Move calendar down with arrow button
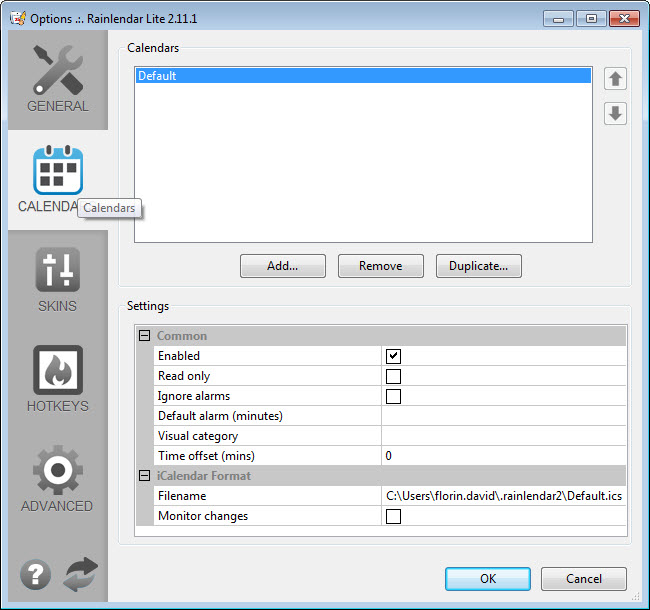The image size is (650, 610). tap(615, 114)
